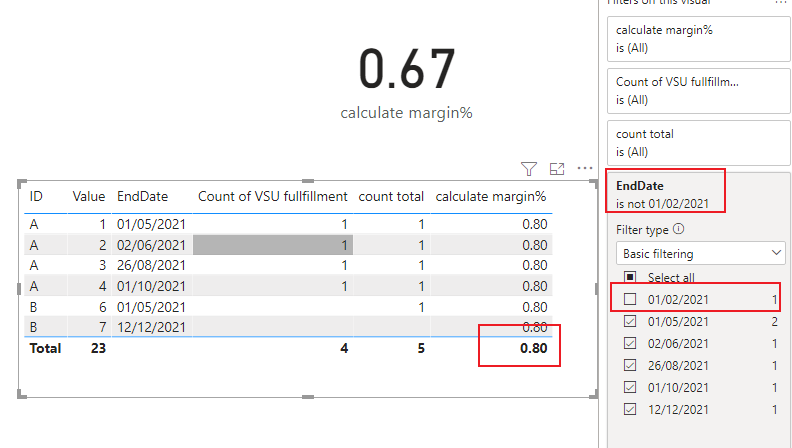
Task: Uncheck the 01/10/2021 filter checkbox
Action: pos(630,387)
